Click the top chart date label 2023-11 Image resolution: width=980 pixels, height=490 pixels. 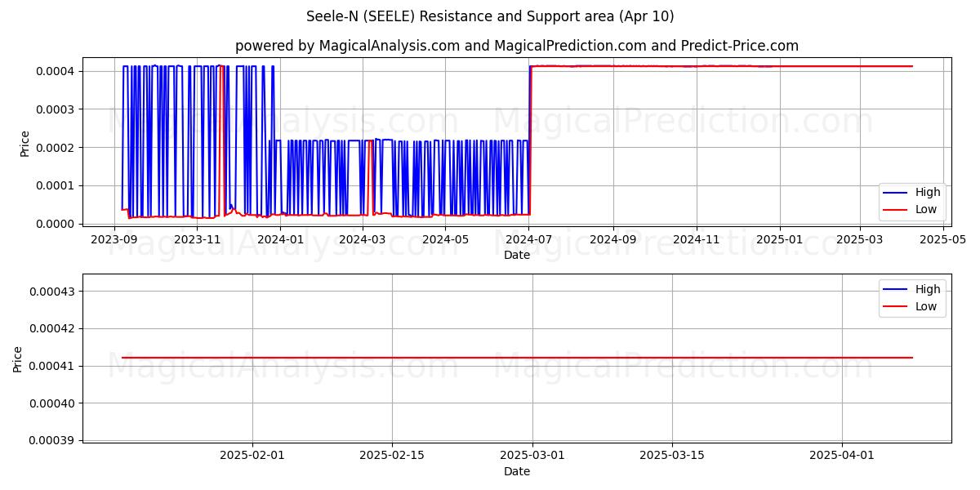198,240
